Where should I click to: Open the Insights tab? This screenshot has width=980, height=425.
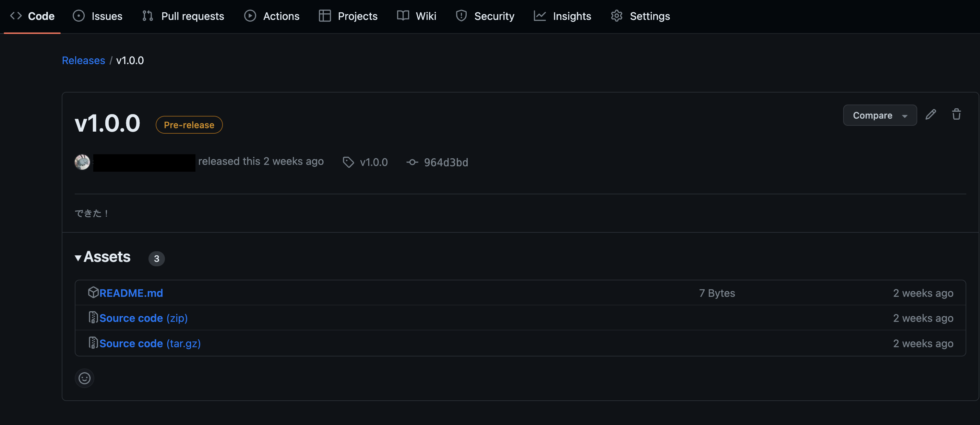562,16
